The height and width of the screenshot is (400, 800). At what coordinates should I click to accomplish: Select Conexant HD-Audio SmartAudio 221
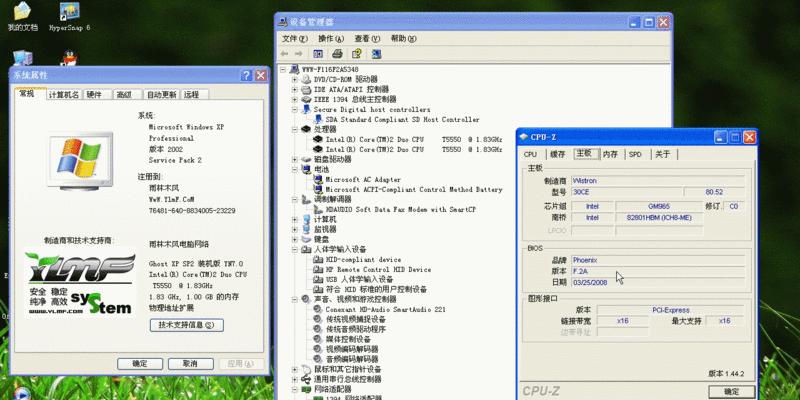point(385,309)
